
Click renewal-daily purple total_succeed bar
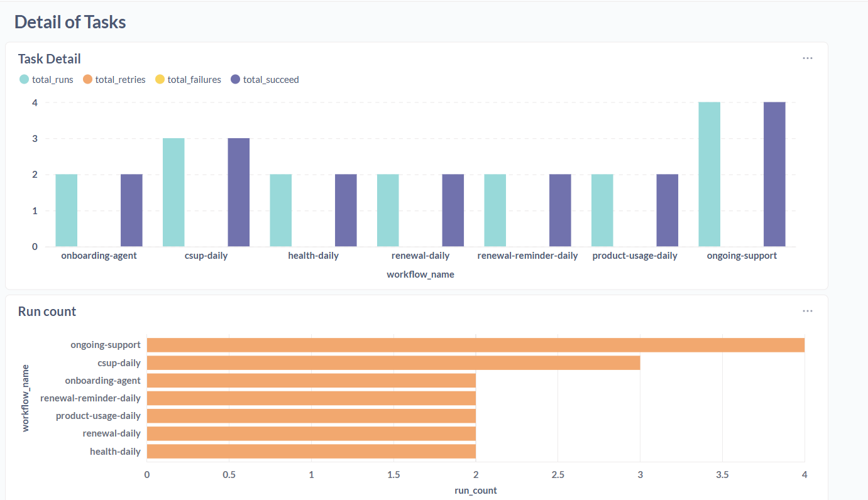click(x=453, y=210)
